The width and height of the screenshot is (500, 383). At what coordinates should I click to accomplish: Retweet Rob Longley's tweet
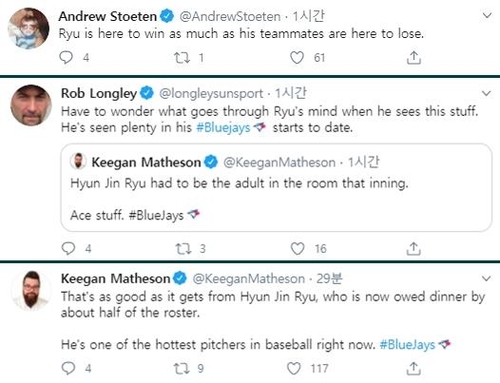coord(183,248)
